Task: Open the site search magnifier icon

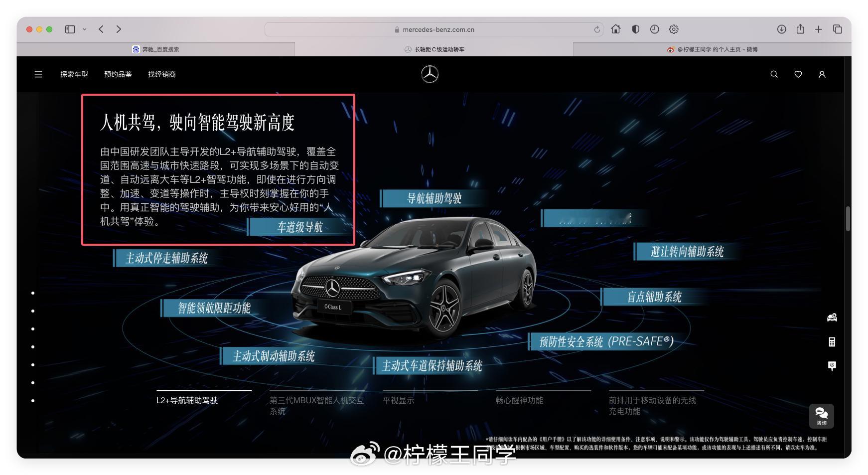Action: (774, 74)
